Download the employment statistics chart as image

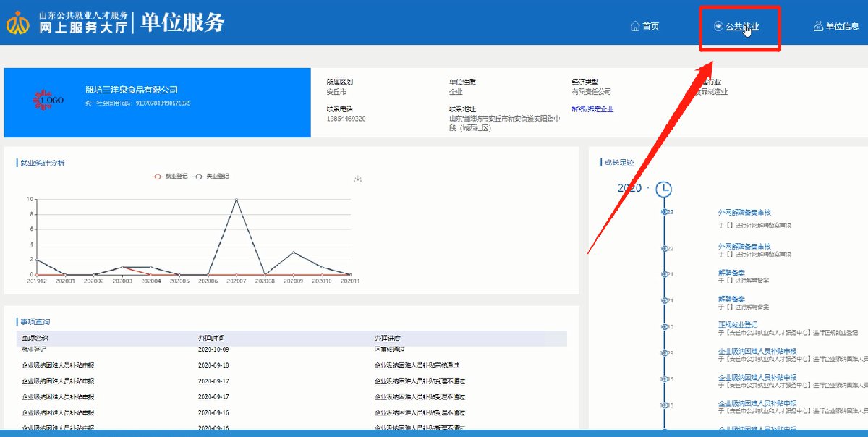click(x=358, y=179)
